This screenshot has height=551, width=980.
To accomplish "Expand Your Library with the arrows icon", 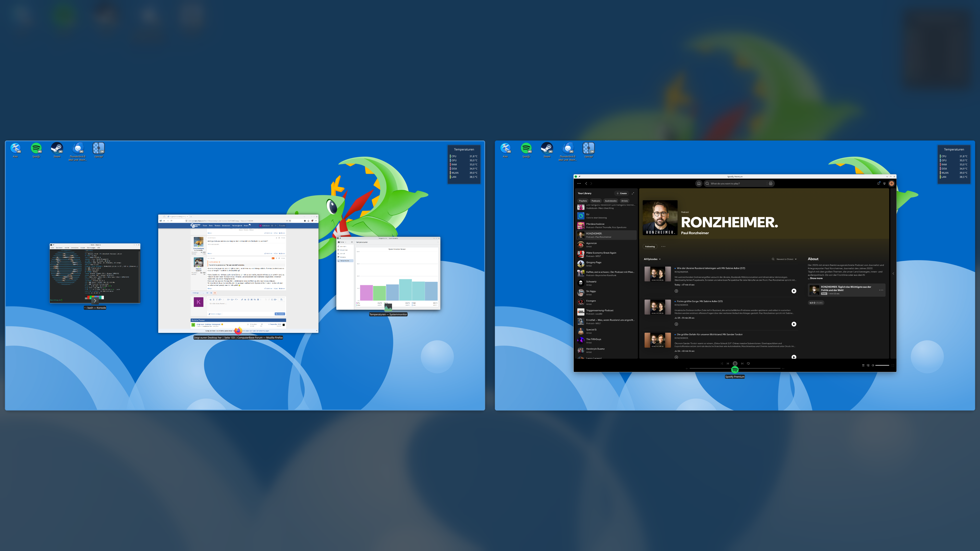I will tap(633, 193).
